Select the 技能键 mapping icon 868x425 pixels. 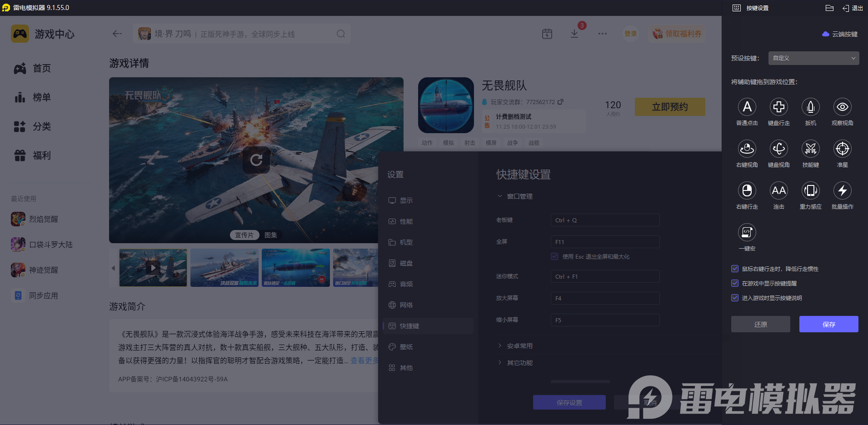tap(810, 149)
